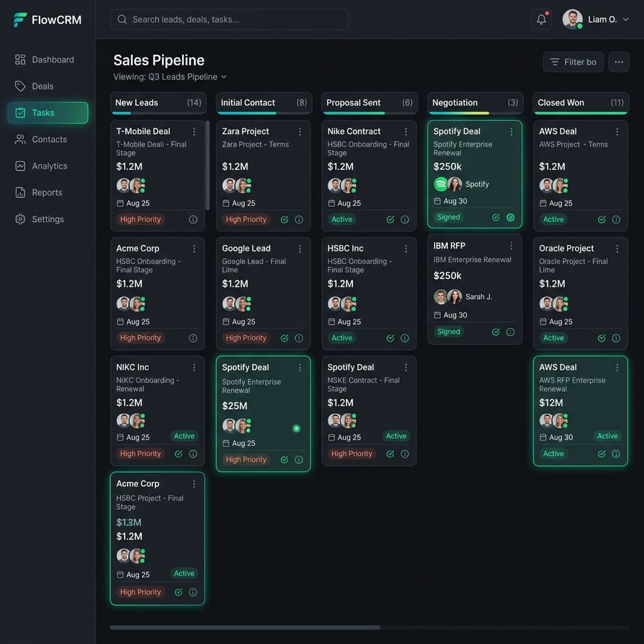Open the pipeline more-options ellipsis button
Screen dimensions: 644x644
click(619, 62)
